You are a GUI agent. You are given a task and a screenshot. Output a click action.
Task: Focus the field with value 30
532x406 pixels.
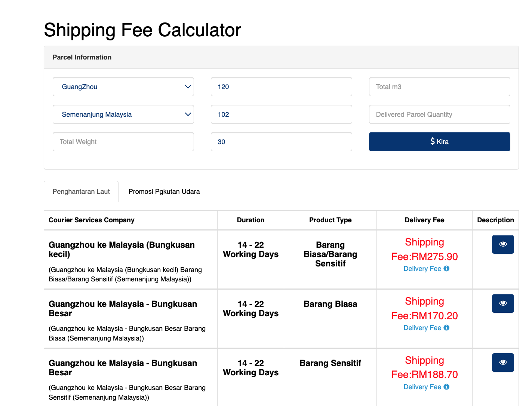[281, 142]
